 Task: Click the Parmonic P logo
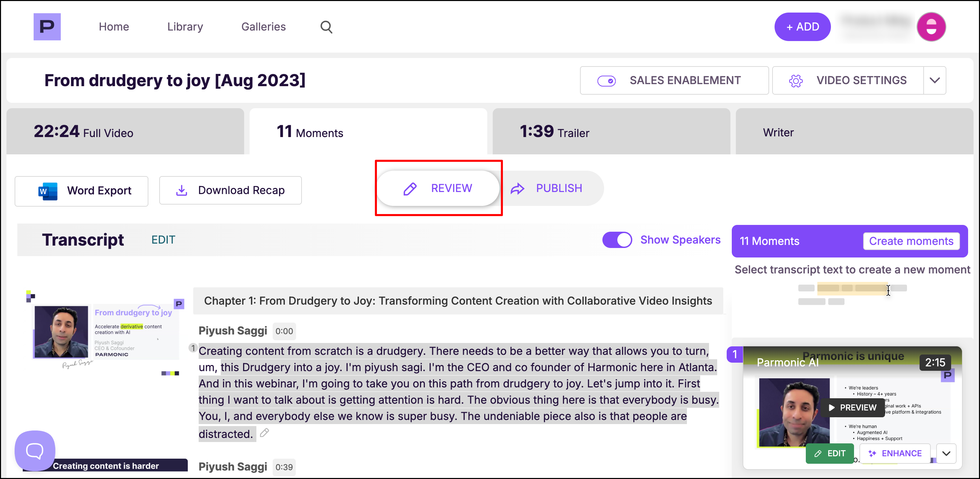(47, 26)
